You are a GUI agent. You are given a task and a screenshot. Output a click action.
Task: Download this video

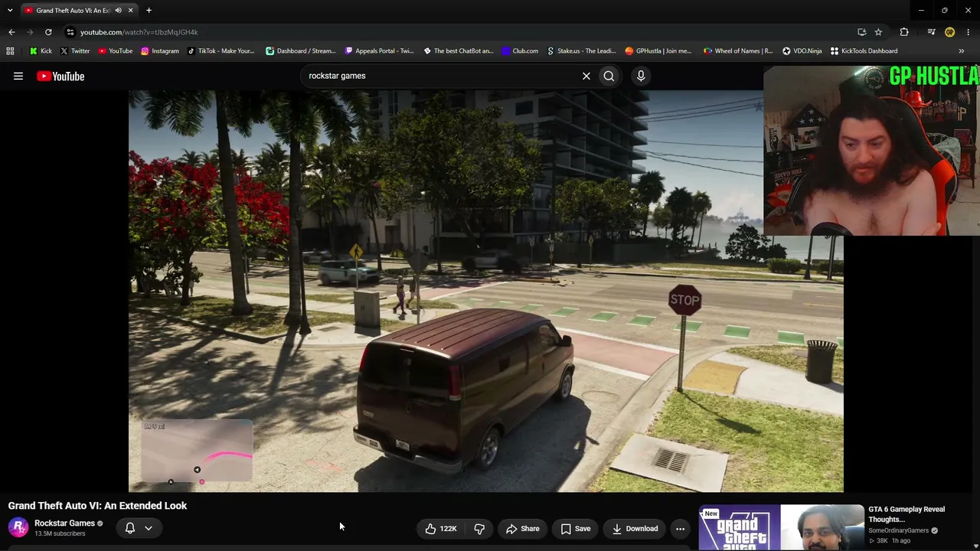pyautogui.click(x=635, y=529)
